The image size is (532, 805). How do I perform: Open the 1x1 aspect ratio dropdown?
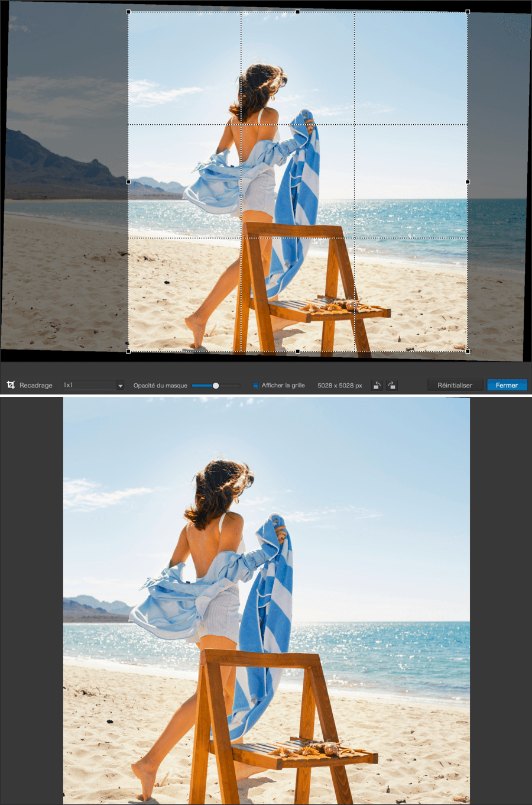coord(92,385)
